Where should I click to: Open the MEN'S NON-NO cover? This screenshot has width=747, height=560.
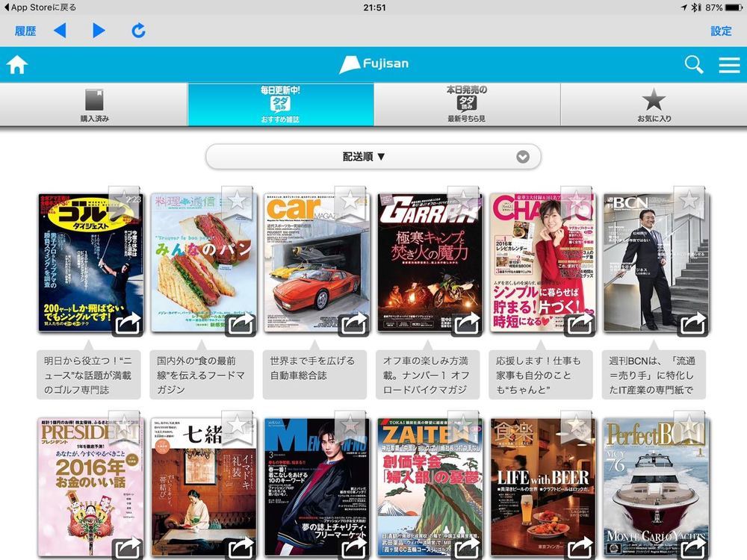pos(317,488)
